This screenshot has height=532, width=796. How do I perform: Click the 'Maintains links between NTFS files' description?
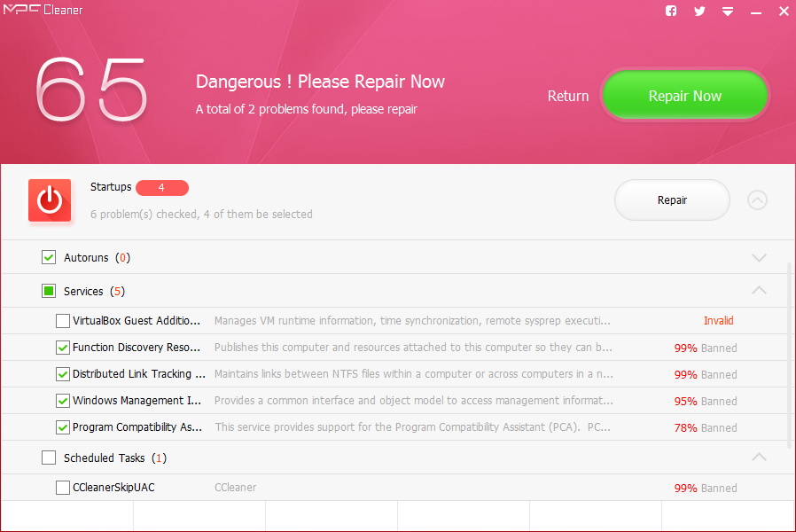pyautogui.click(x=414, y=374)
